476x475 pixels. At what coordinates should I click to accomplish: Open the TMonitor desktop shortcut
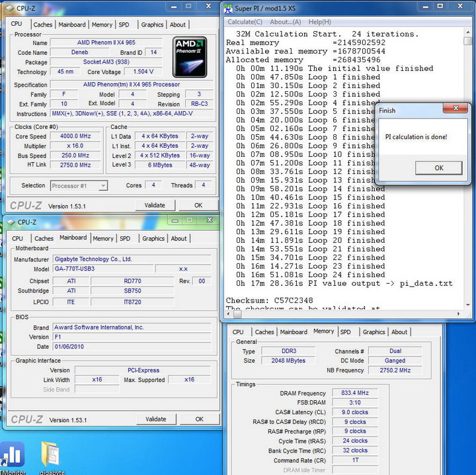click(x=13, y=458)
